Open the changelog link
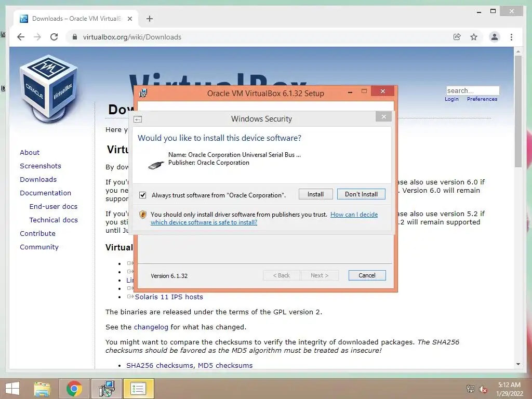This screenshot has height=399, width=532. [151, 327]
